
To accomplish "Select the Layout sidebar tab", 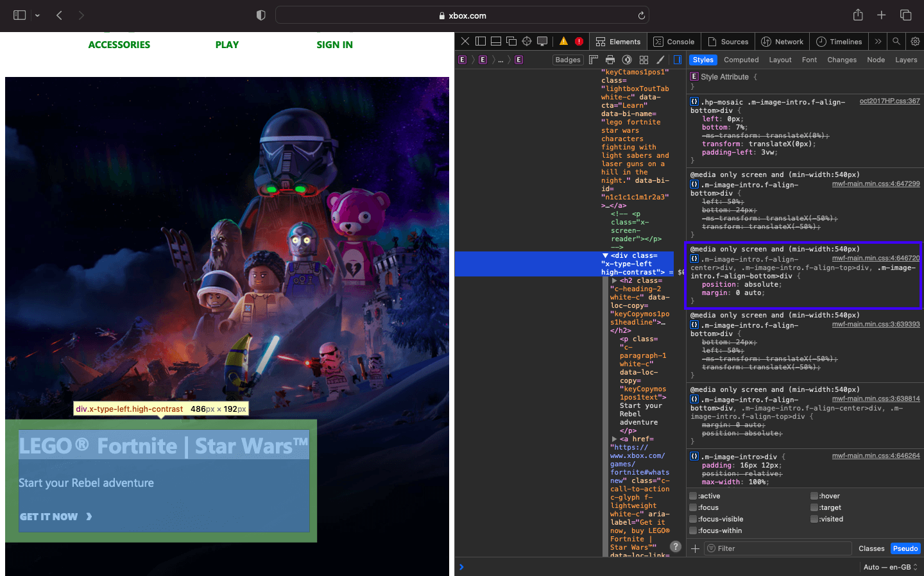I will tap(780, 60).
